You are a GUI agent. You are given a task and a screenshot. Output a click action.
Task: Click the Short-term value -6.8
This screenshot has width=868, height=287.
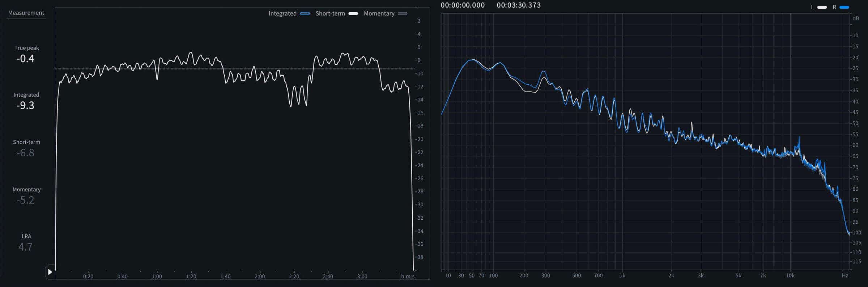point(25,153)
